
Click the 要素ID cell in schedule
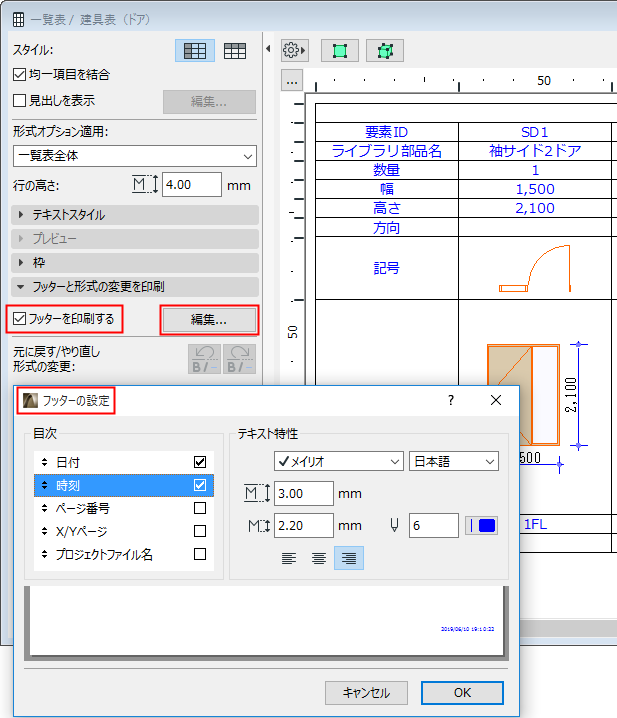387,132
